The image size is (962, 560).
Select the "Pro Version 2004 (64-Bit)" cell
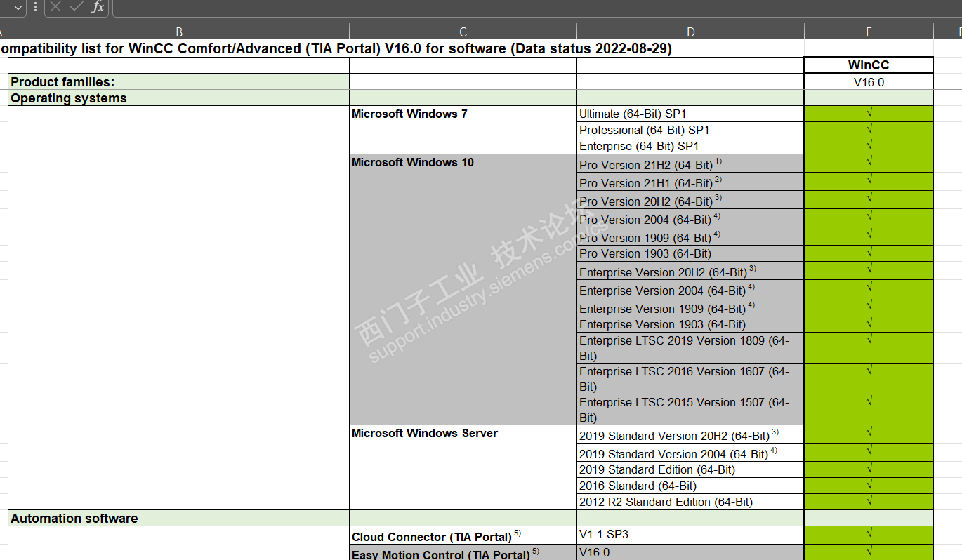tap(690, 218)
